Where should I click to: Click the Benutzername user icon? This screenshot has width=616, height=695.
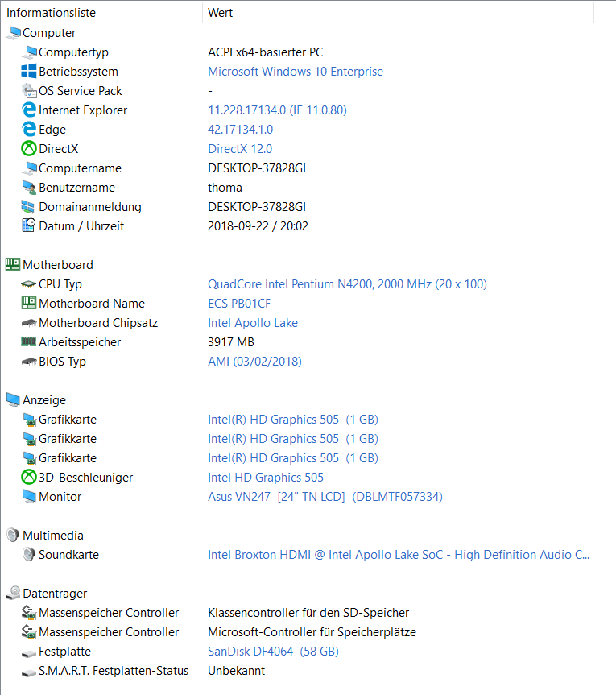(x=29, y=188)
